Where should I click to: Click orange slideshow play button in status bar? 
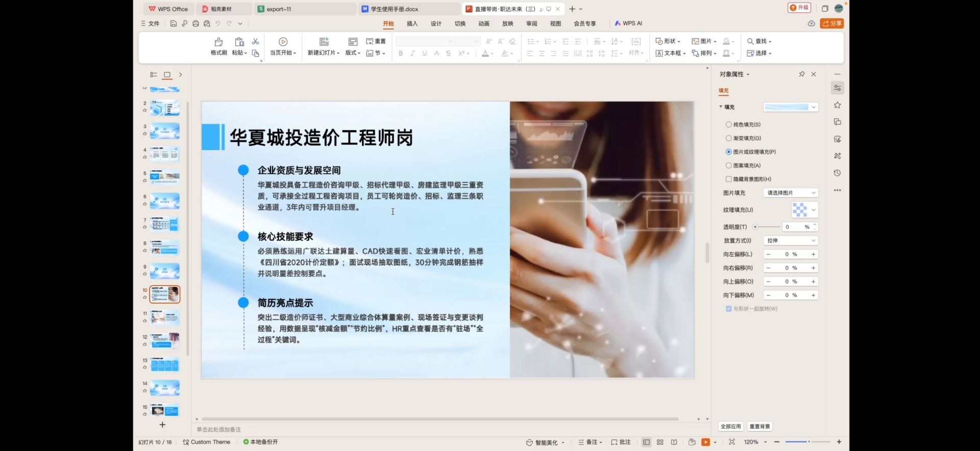[705, 442]
